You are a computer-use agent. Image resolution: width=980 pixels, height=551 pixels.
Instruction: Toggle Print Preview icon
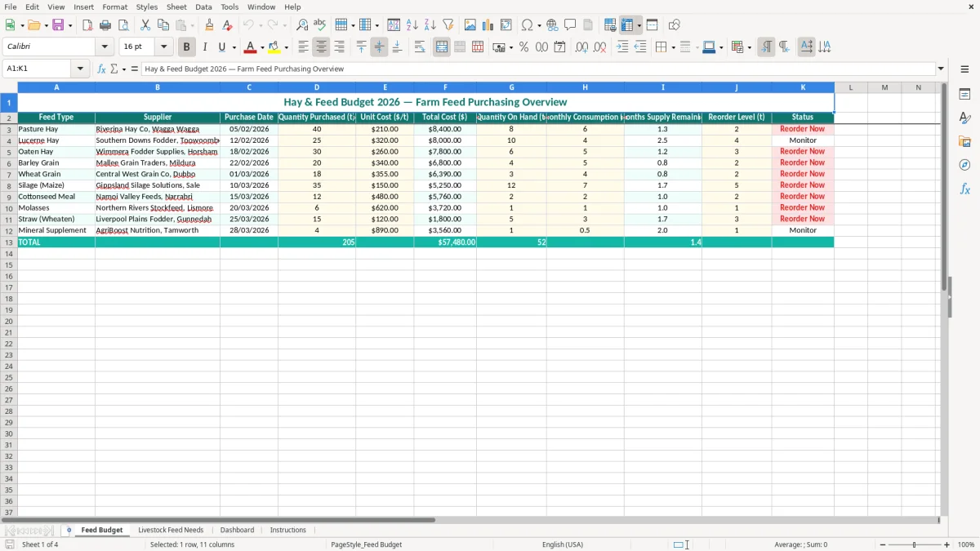click(x=122, y=25)
